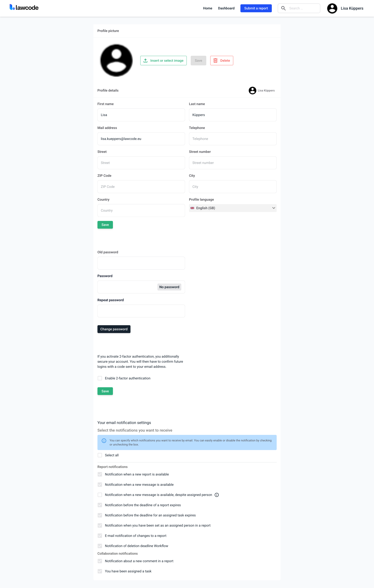Click the Submit a report button
The width and height of the screenshot is (374, 588).
[256, 8]
